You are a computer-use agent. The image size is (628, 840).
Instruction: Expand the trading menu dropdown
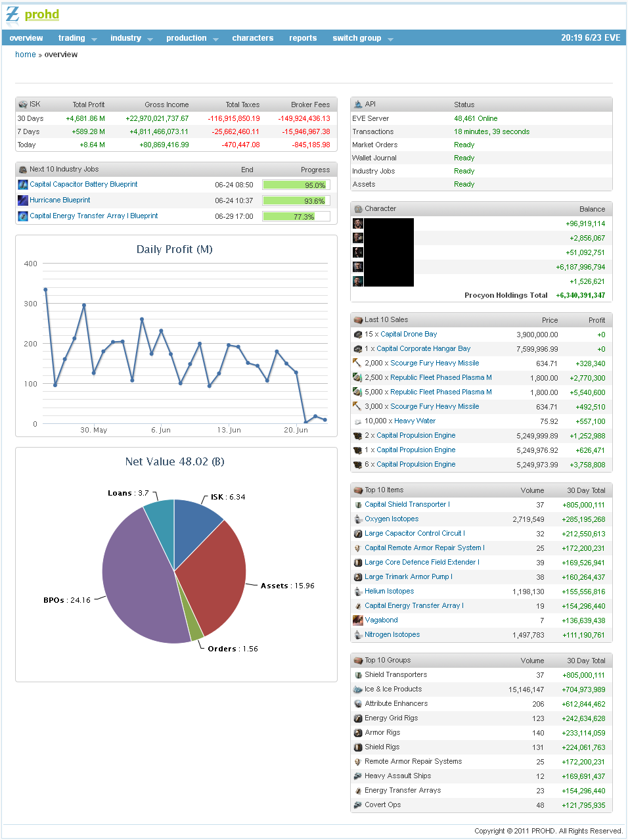click(77, 38)
